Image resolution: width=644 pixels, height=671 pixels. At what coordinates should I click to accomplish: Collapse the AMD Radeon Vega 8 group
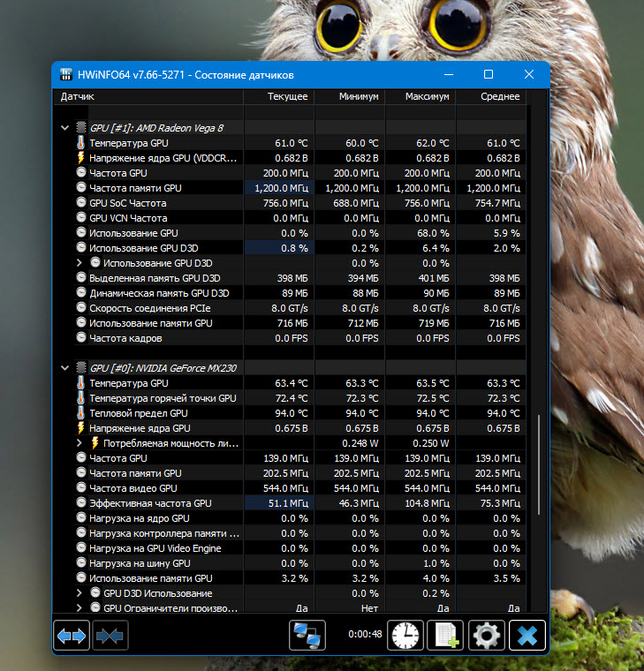[65, 127]
